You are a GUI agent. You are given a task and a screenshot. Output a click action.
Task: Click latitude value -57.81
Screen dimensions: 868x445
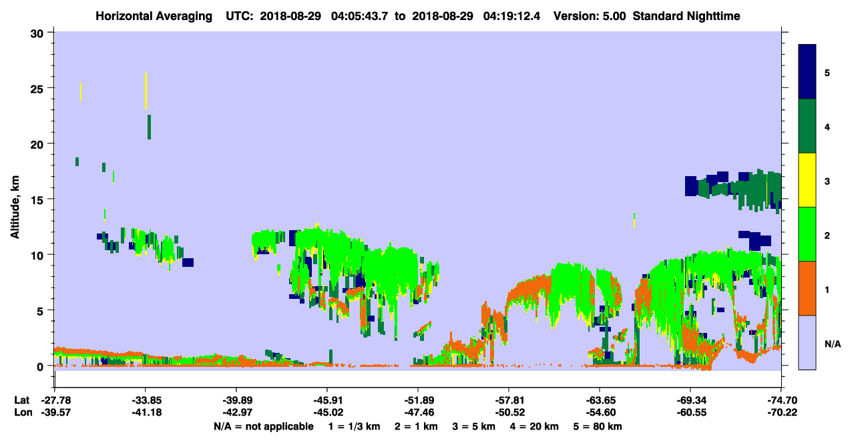point(509,400)
